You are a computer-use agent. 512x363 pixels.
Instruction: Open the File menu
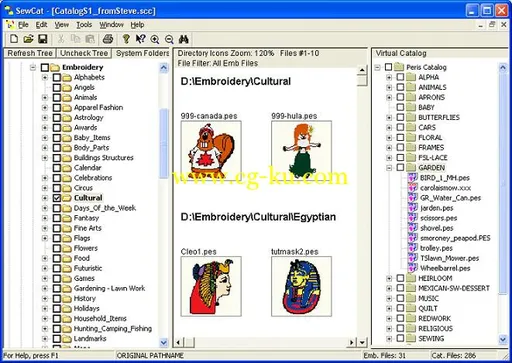23,25
